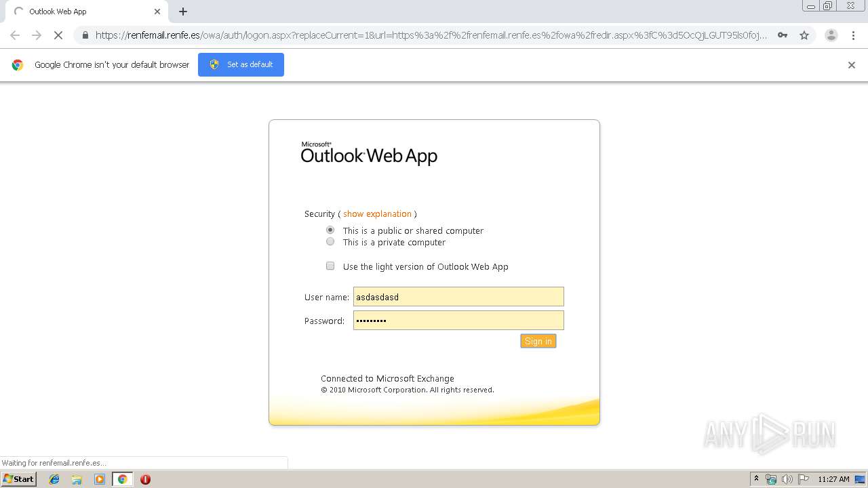Image resolution: width=868 pixels, height=488 pixels.
Task: Click the Microsoft copyright notice text
Action: (x=408, y=390)
